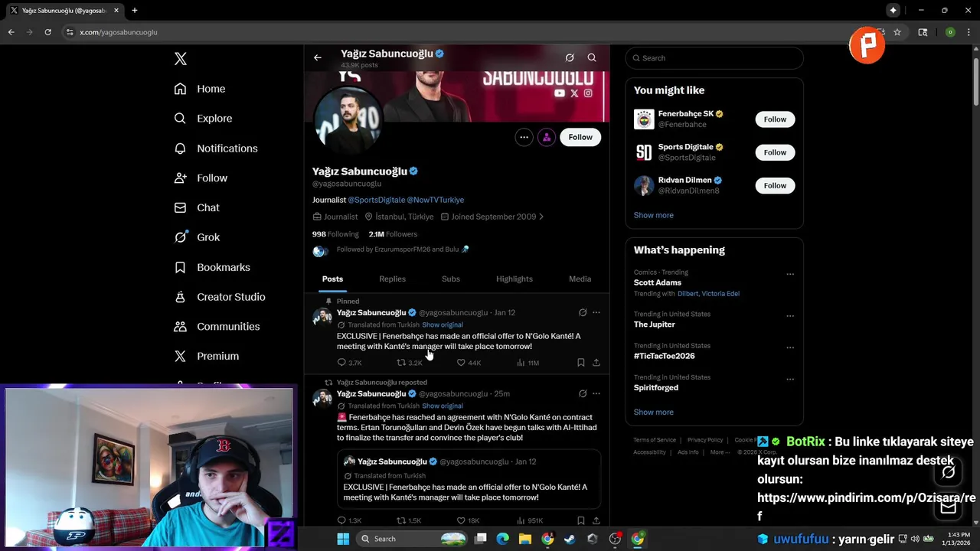Click Grok icon in profile header

(x=570, y=57)
